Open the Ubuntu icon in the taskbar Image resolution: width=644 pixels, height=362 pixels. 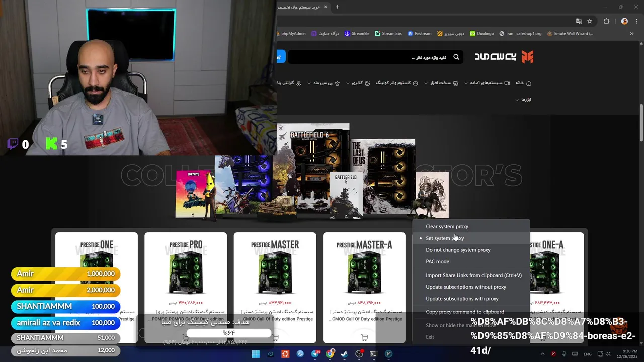tap(285, 354)
